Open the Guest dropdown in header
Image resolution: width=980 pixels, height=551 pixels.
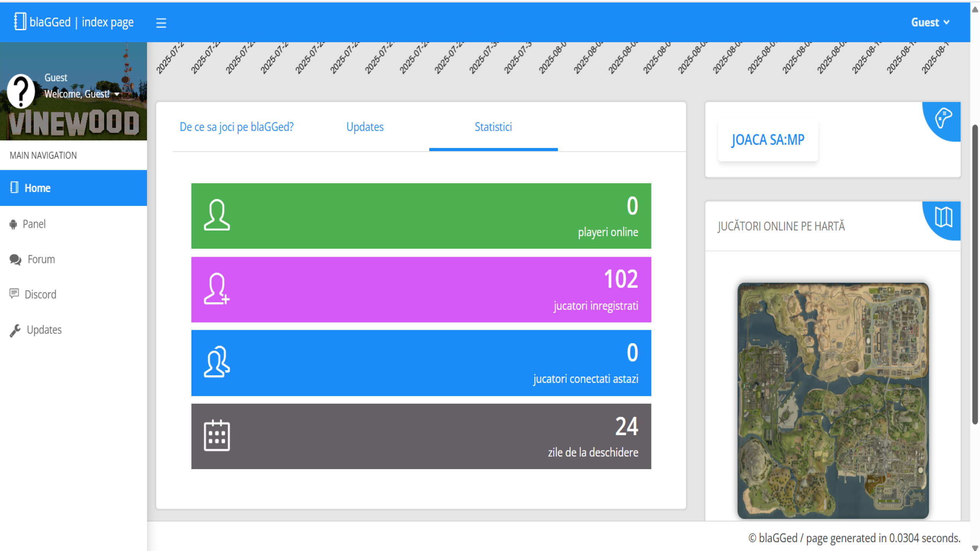coord(930,23)
